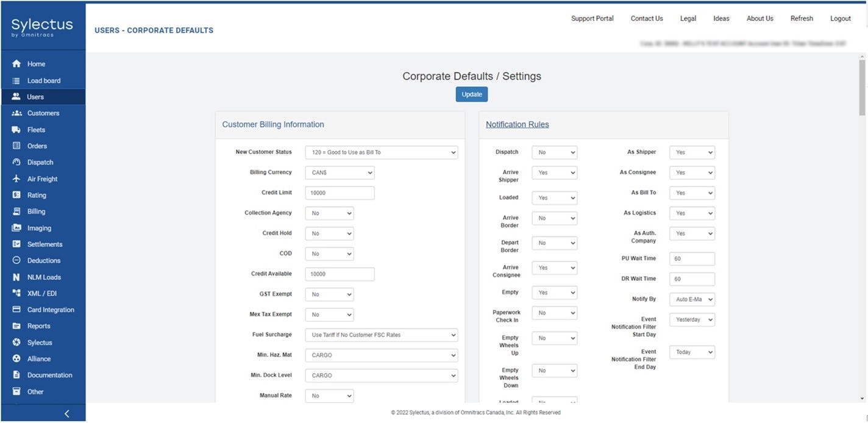Click the Home icon in sidebar

coord(16,64)
